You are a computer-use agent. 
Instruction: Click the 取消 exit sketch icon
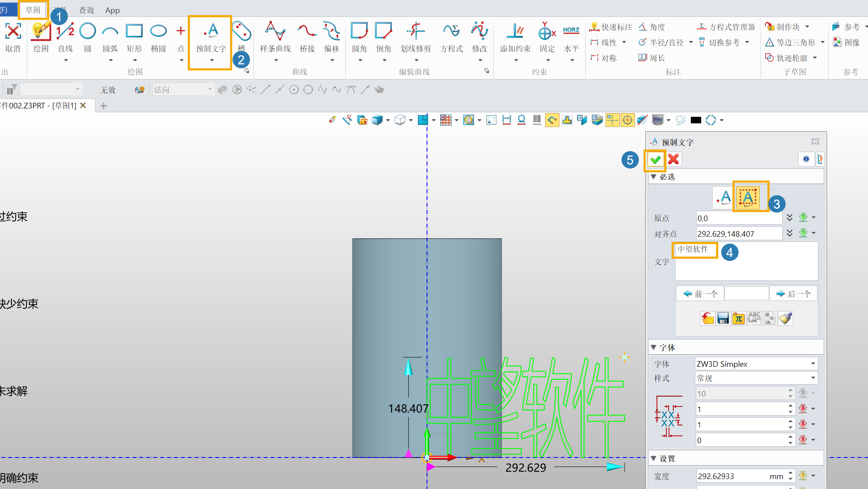[x=13, y=37]
